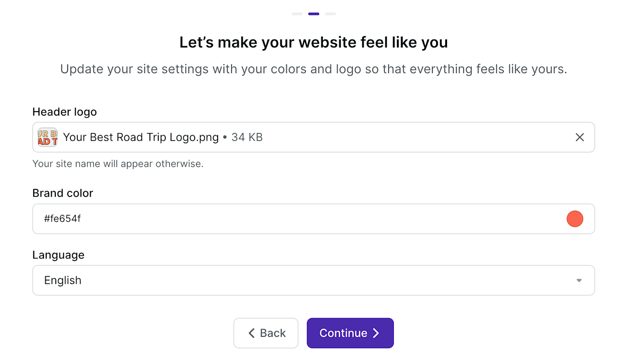Remove the uploaded header logo file
This screenshot has height=364, width=633.
click(580, 137)
